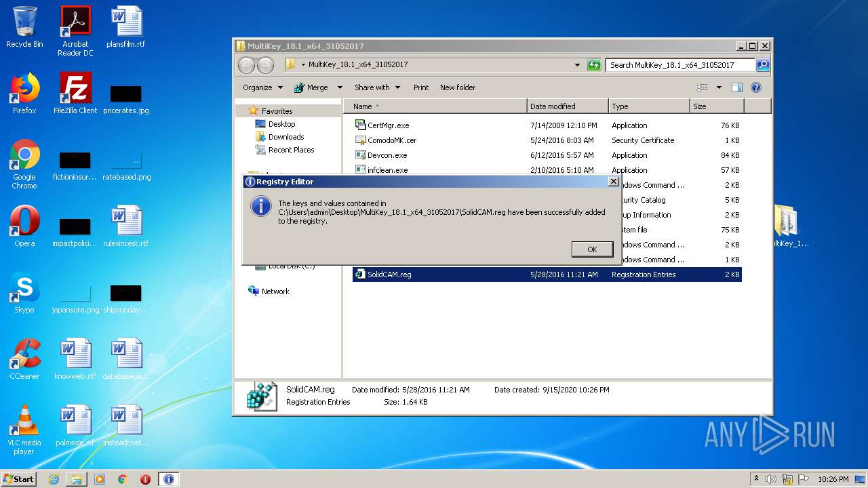Image resolution: width=868 pixels, height=488 pixels.
Task: Click the volume icon in system tray
Action: 771,479
